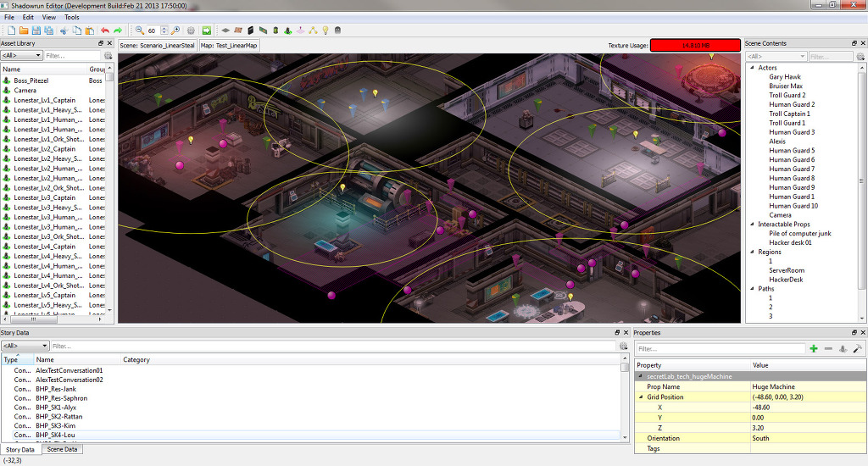Open Scene Contents <All> dropdown
Screen dimensions: 868x466
pyautogui.click(x=776, y=57)
